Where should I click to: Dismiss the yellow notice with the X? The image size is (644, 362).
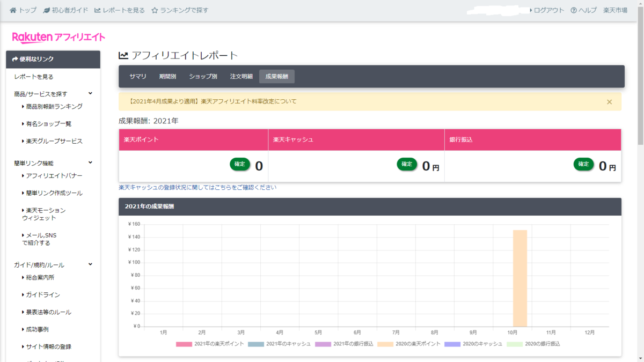pyautogui.click(x=609, y=101)
